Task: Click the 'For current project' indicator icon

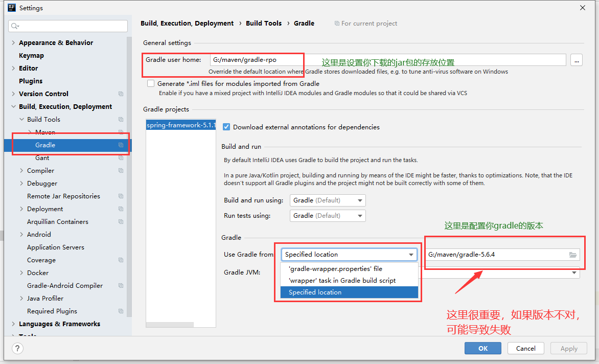Action: point(337,24)
